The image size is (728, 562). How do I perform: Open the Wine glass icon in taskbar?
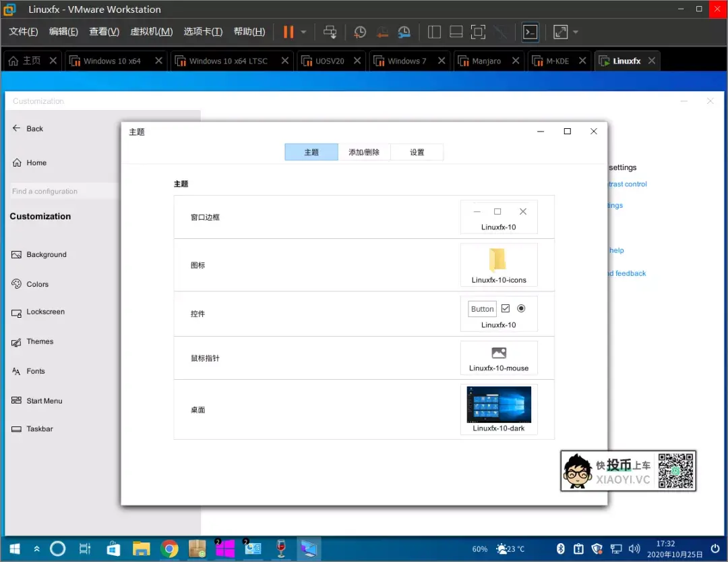[x=280, y=549]
